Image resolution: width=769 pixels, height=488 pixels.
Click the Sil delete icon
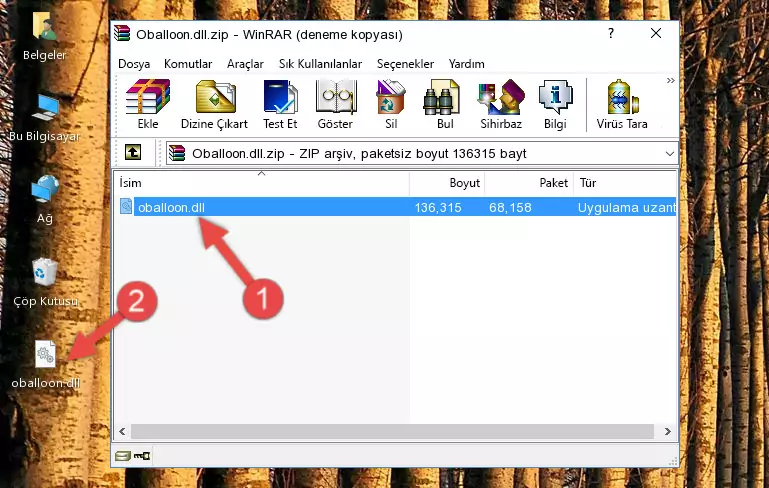click(391, 97)
